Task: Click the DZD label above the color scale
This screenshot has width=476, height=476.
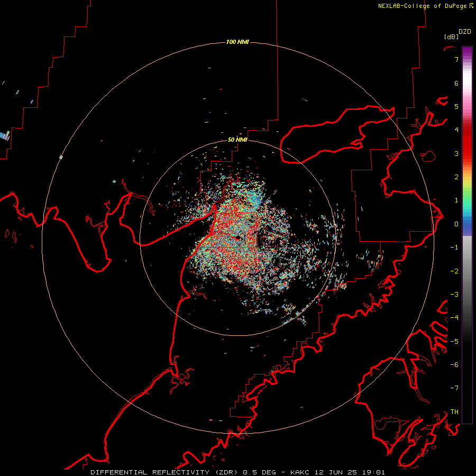Action: pos(464,32)
